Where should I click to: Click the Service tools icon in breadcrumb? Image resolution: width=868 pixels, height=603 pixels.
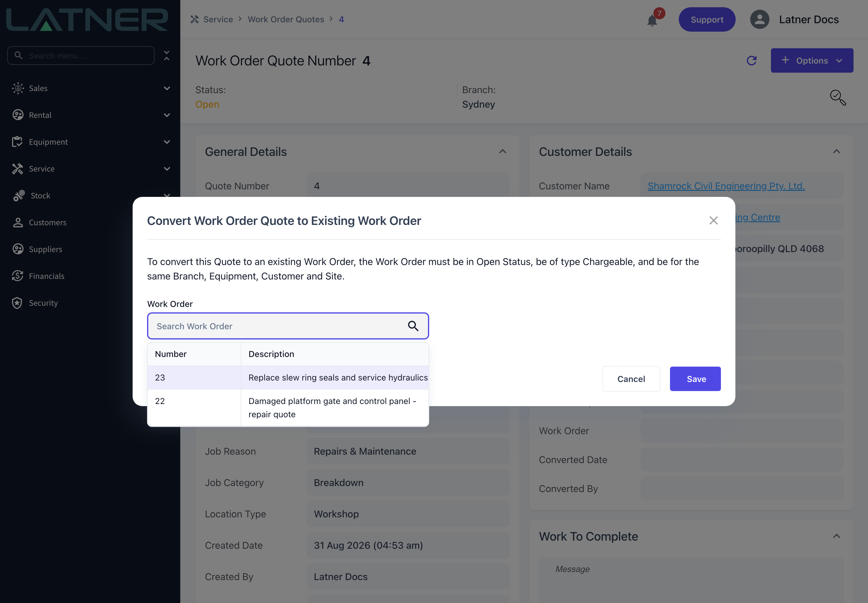coord(194,19)
